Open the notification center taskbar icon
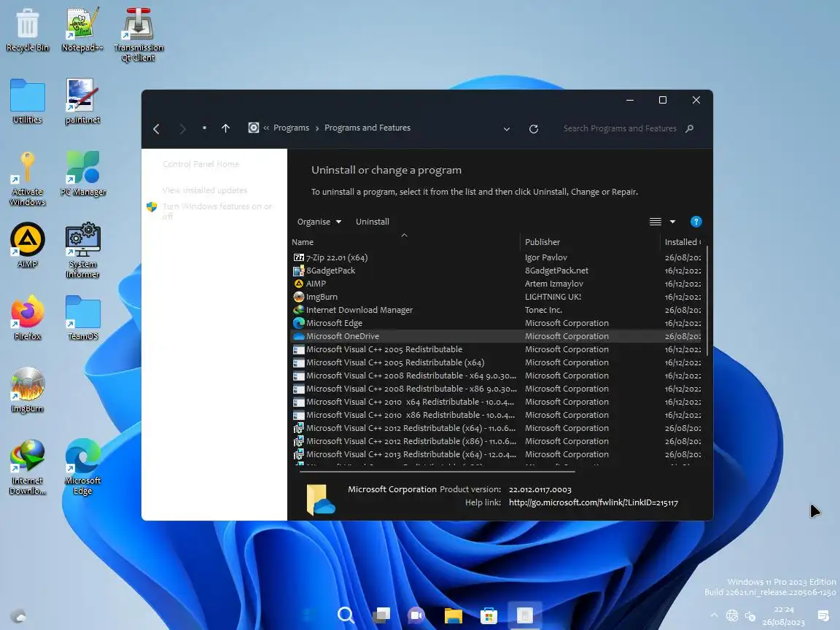This screenshot has width=840, height=630. pyautogui.click(x=822, y=616)
